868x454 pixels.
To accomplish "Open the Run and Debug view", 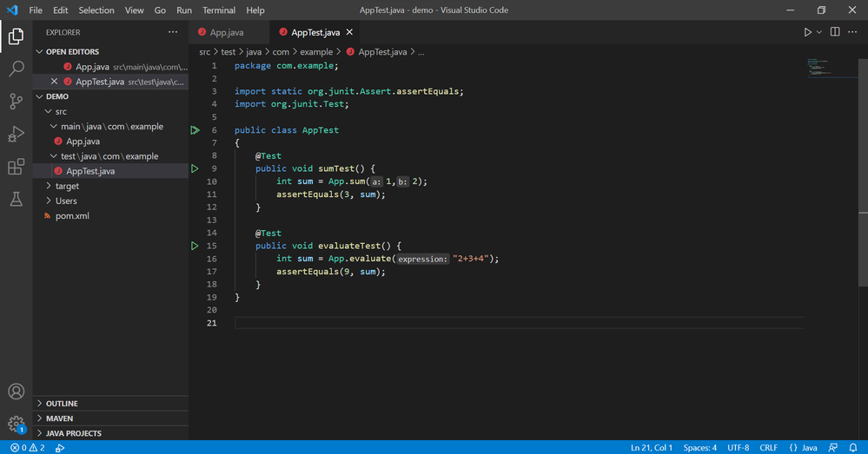I will (16, 134).
